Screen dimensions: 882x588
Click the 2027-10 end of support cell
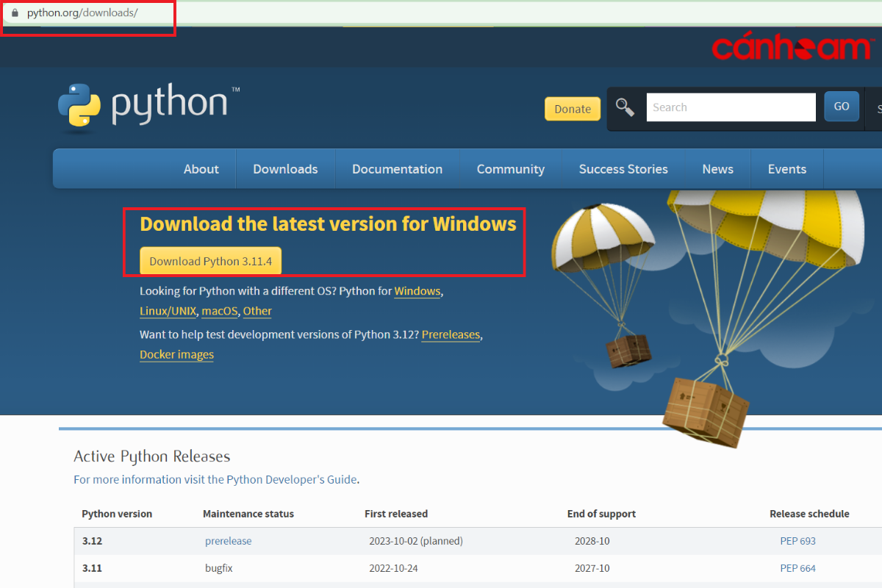tap(592, 568)
